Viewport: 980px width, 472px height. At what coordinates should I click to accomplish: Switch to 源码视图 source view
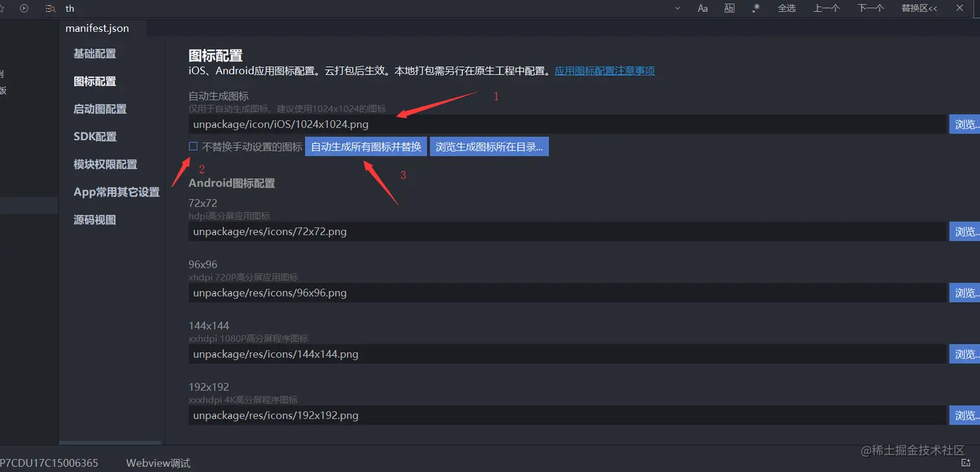[95, 220]
